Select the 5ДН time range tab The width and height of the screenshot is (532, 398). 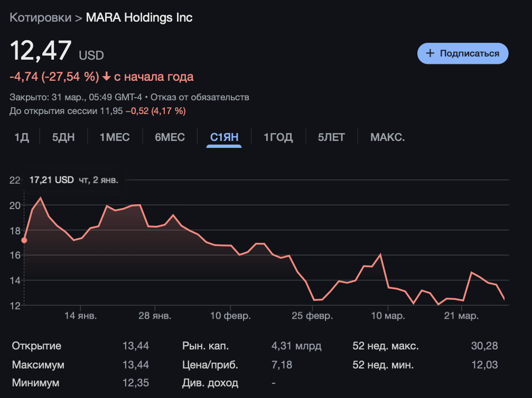tap(63, 137)
